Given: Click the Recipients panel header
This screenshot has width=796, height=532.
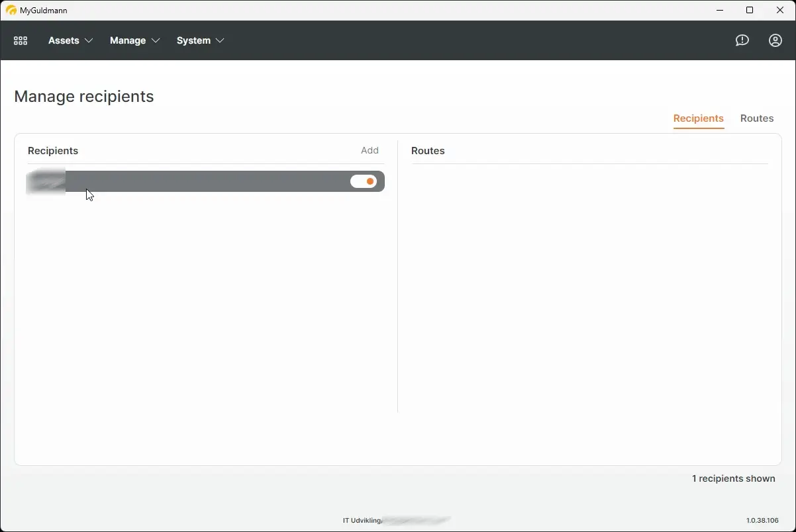Looking at the screenshot, I should pos(53,150).
